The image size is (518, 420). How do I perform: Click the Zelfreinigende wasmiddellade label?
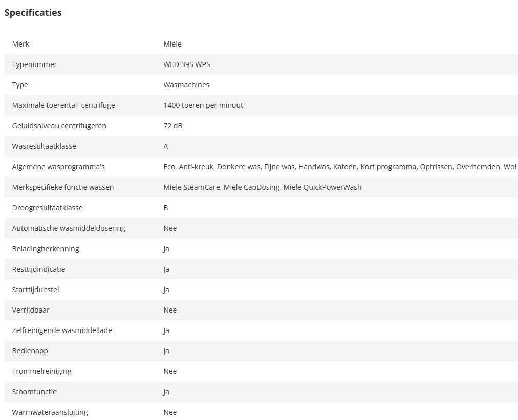click(x=62, y=330)
